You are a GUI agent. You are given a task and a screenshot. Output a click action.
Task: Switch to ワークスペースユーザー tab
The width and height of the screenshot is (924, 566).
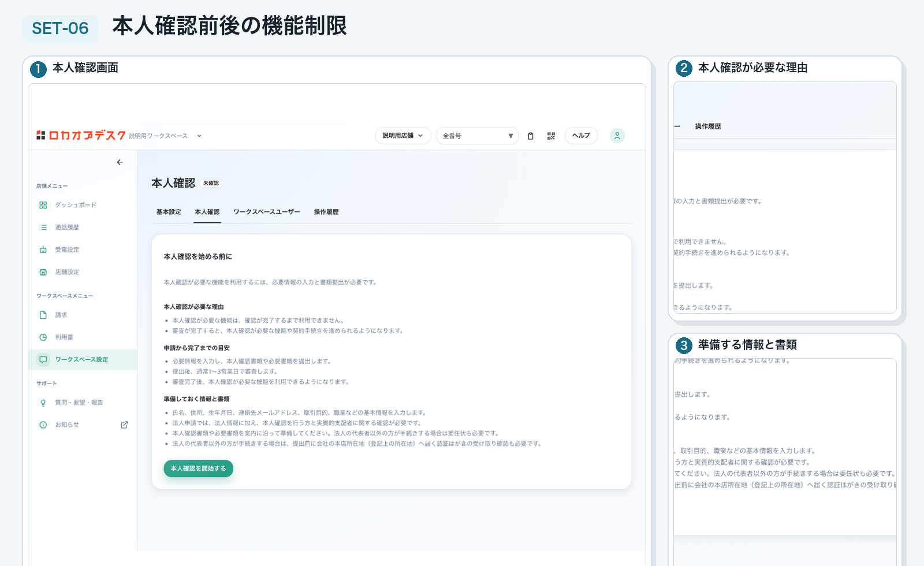pyautogui.click(x=267, y=212)
